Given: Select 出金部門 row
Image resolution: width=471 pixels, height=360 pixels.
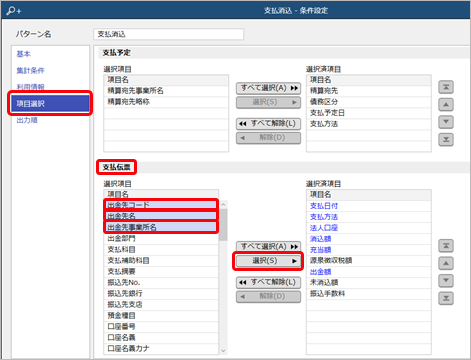Looking at the screenshot, I should pos(161,238).
